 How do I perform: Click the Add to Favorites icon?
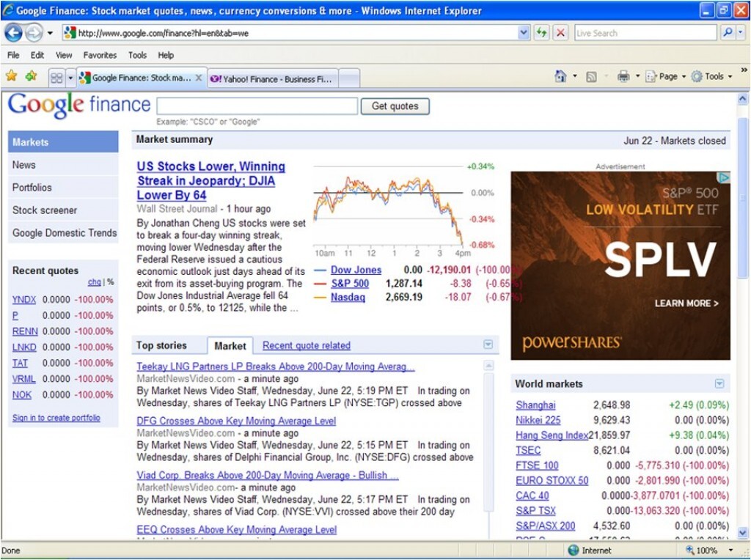click(31, 76)
